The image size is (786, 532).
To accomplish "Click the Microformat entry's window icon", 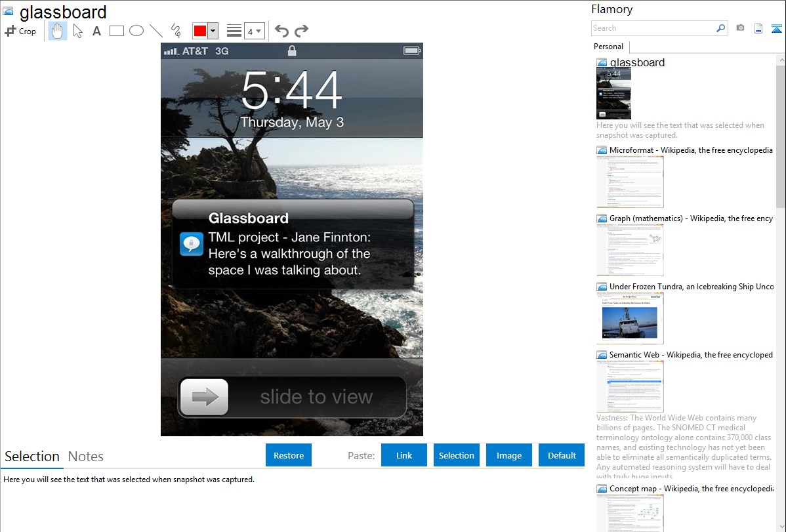I will [602, 150].
